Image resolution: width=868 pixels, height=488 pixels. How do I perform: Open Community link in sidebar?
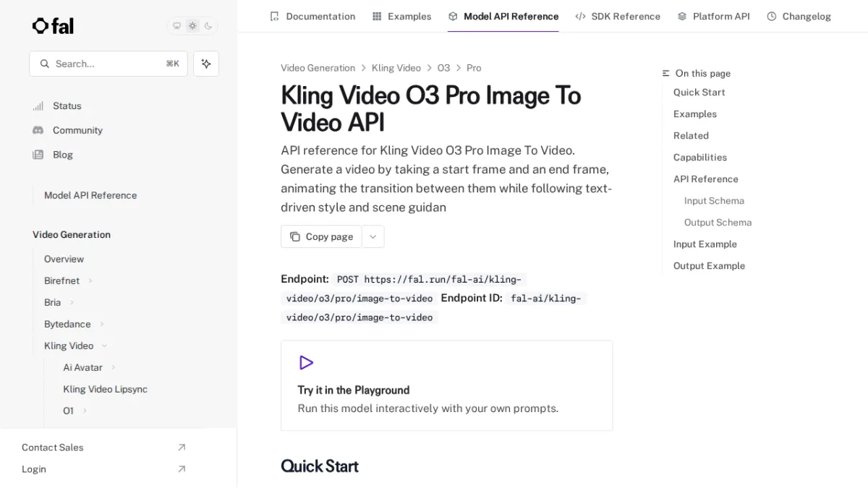click(77, 130)
